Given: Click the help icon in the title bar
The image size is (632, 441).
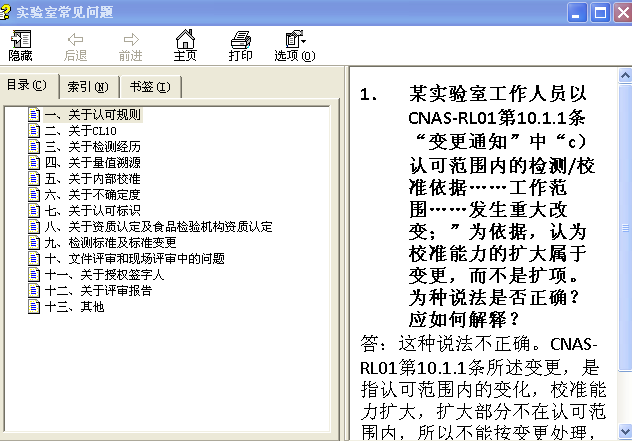Looking at the screenshot, I should tap(5, 12).
